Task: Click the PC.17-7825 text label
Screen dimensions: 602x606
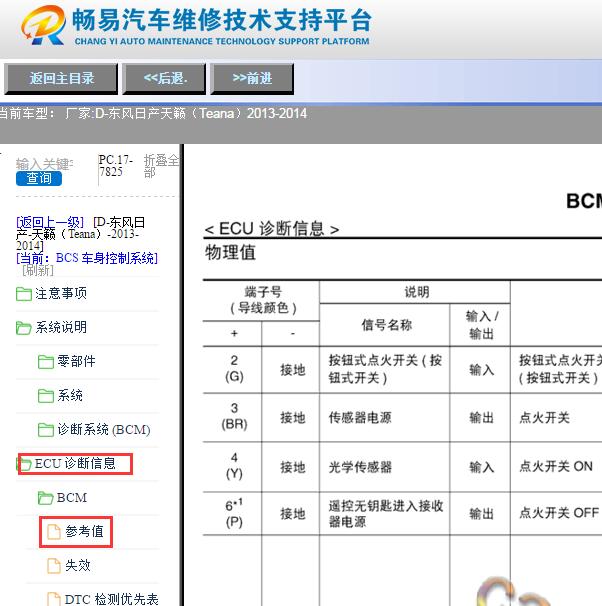Action: [116, 165]
